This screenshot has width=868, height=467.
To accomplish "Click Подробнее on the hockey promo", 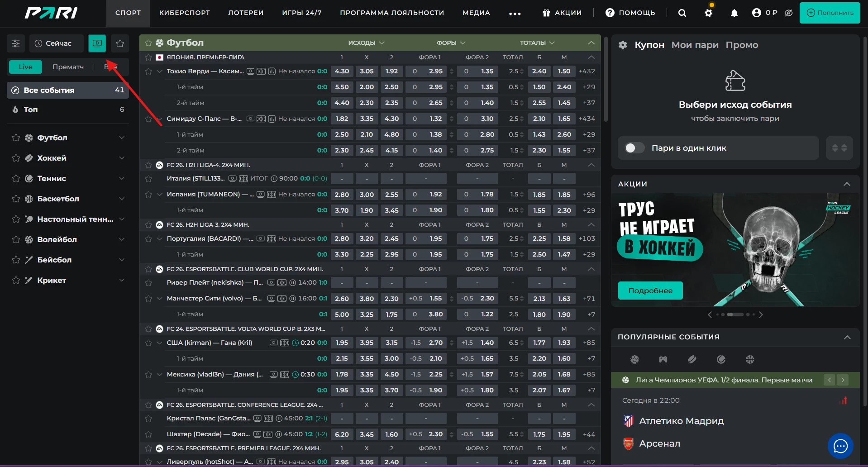I will 650,291.
